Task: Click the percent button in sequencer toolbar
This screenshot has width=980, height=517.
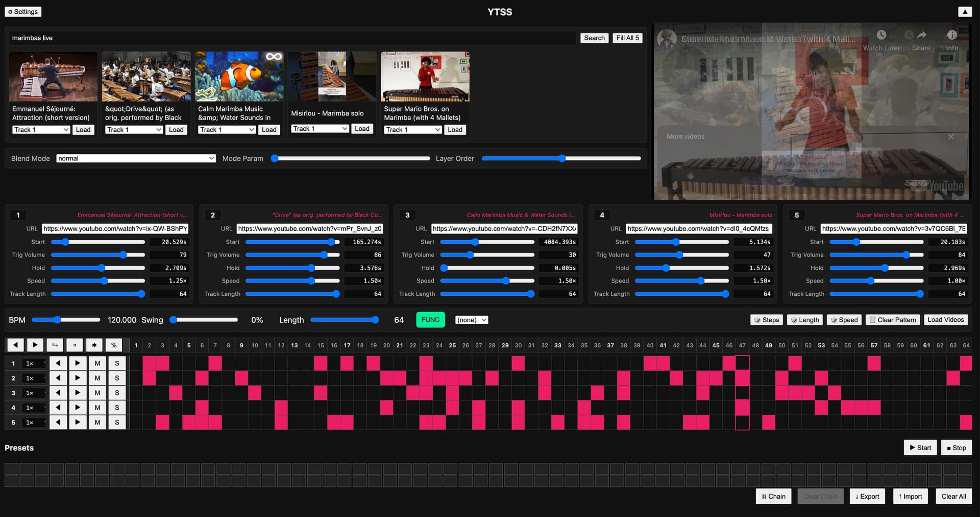Action: click(114, 345)
